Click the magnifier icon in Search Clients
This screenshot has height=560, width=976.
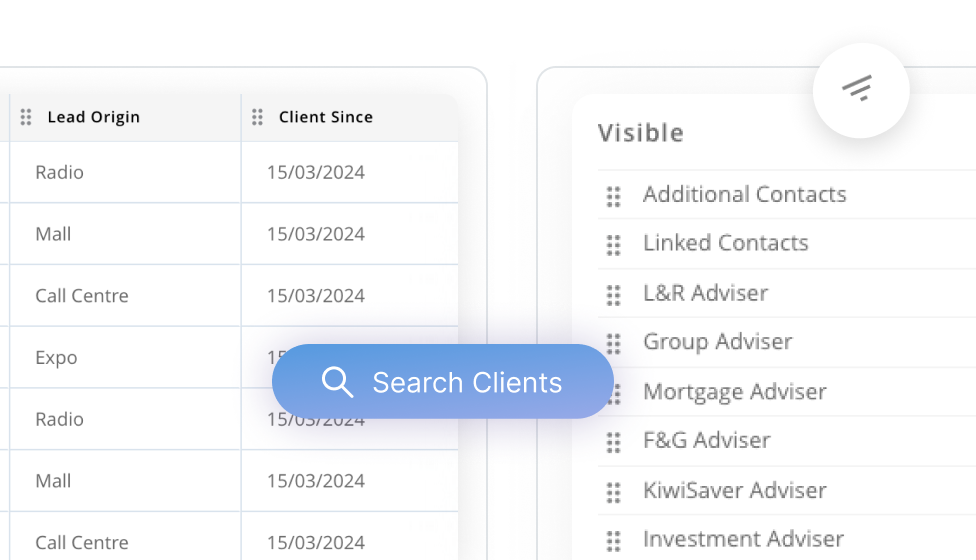337,381
